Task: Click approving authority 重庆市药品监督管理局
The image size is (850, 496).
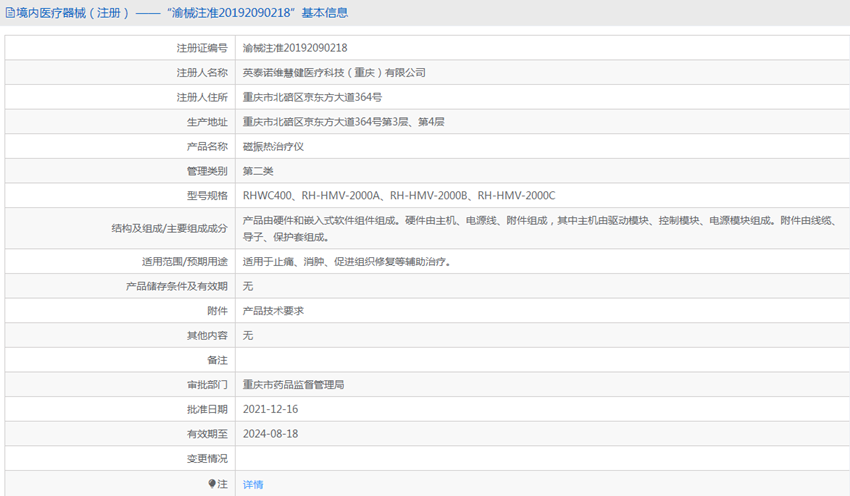Action: (293, 385)
